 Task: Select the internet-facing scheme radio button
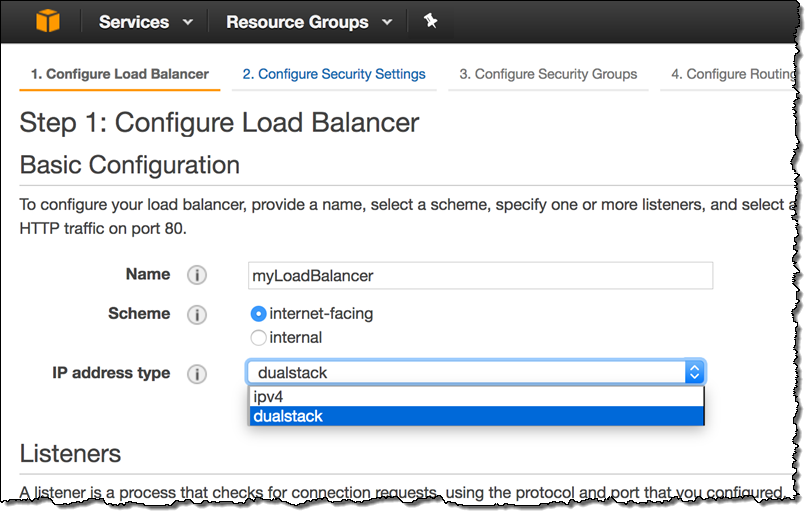coord(259,314)
